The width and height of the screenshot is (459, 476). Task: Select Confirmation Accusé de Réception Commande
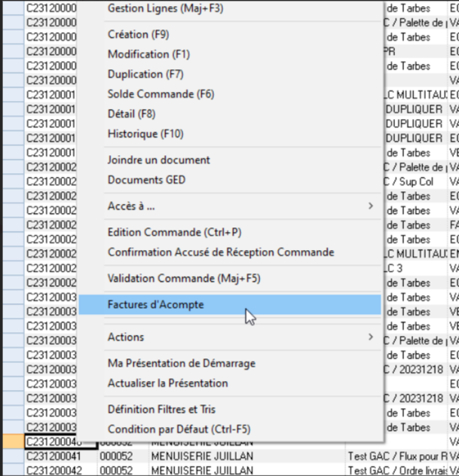click(x=221, y=252)
